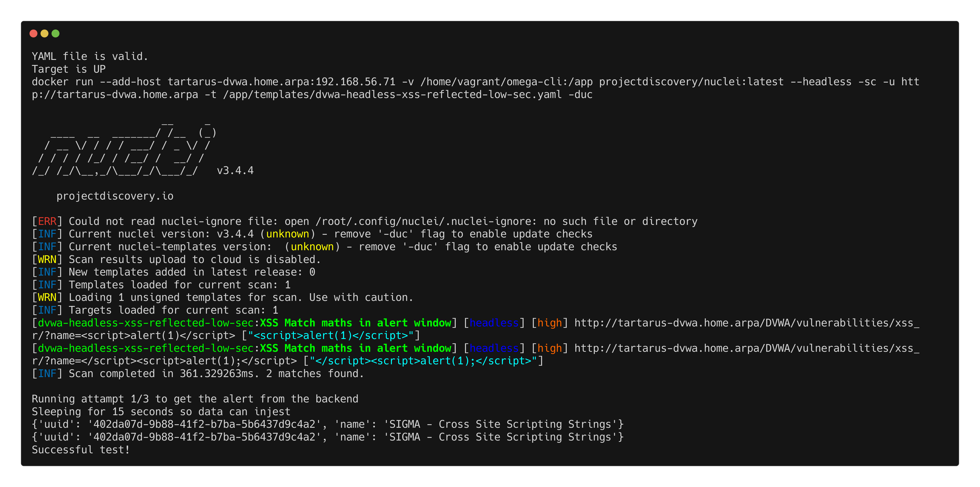Click the first blue 'headless' tag
The width and height of the screenshot is (980, 487).
(x=494, y=323)
